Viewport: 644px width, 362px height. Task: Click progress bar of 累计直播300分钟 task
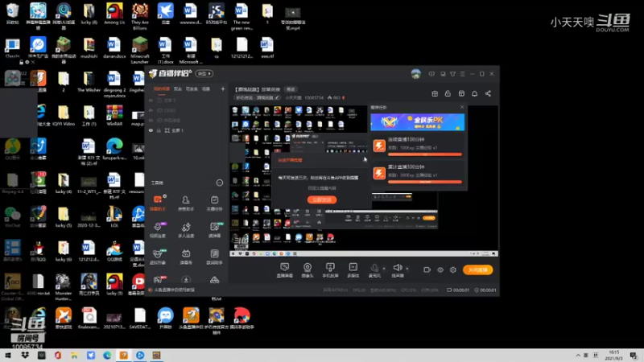(425, 182)
